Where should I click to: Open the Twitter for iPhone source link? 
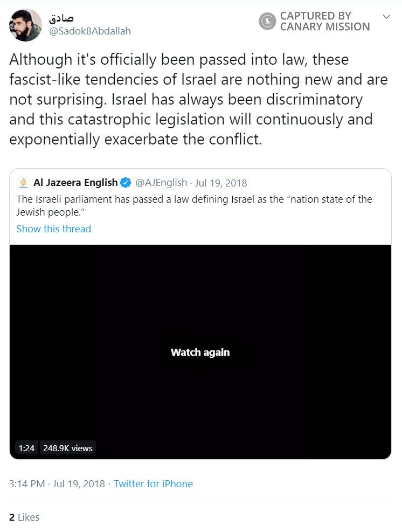pos(153,483)
